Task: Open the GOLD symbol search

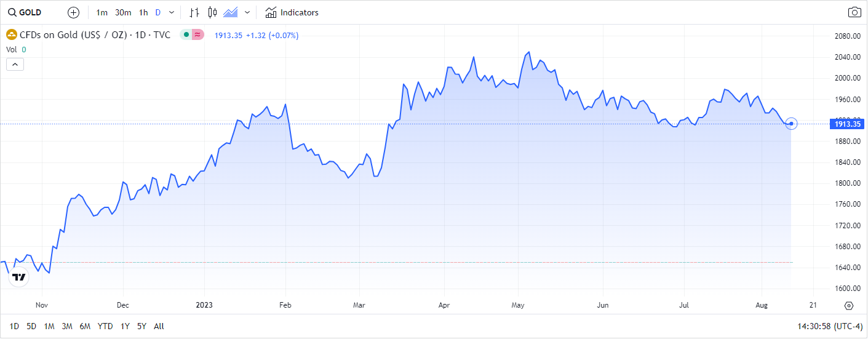Action: click(25, 12)
